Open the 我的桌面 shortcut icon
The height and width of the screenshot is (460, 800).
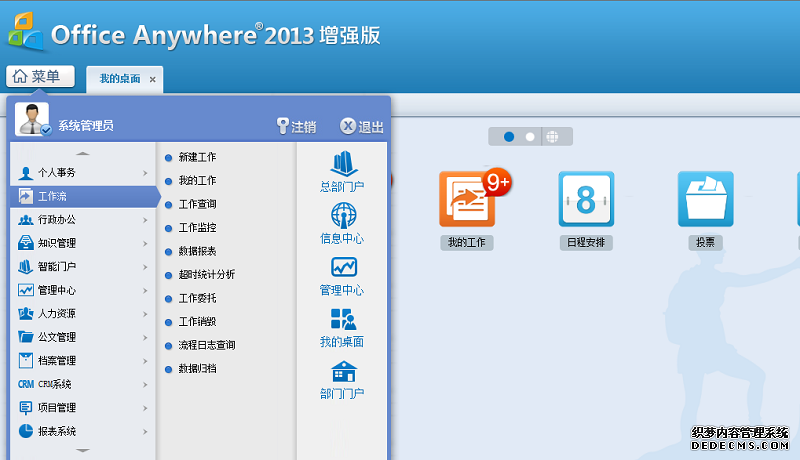click(344, 319)
